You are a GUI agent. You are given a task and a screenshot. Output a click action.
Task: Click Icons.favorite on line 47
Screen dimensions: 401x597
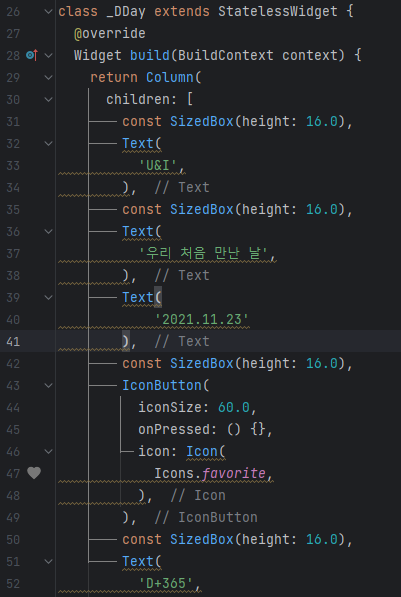coord(210,473)
